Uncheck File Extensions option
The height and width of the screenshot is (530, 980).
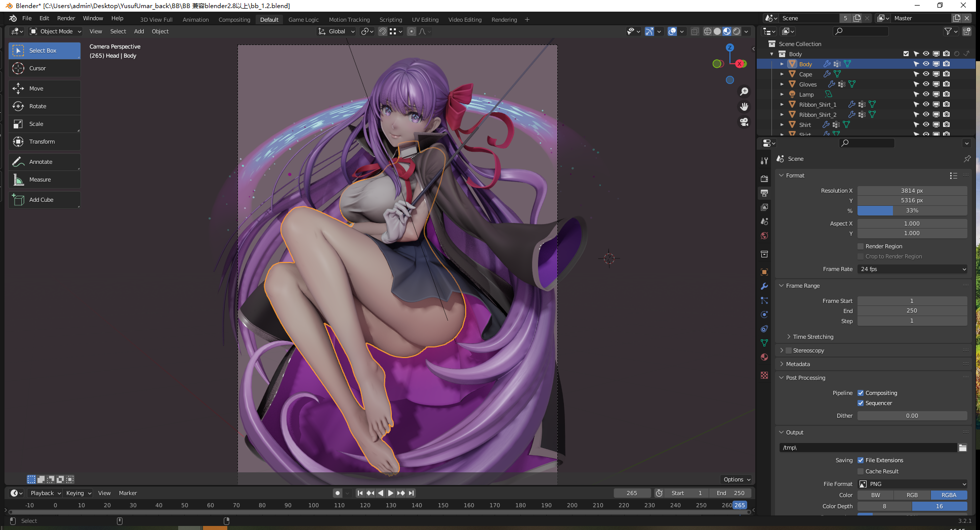(861, 460)
